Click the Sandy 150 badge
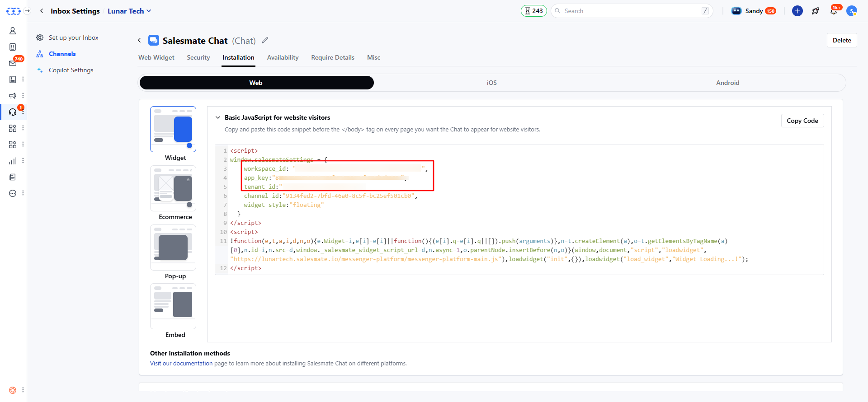 (x=770, y=11)
